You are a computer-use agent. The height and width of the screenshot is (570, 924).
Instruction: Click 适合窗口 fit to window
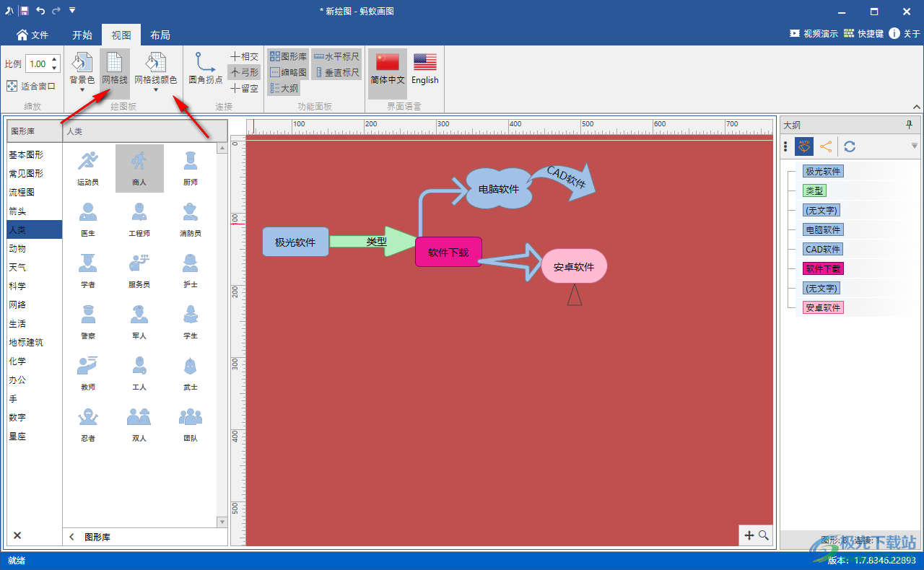(x=31, y=86)
